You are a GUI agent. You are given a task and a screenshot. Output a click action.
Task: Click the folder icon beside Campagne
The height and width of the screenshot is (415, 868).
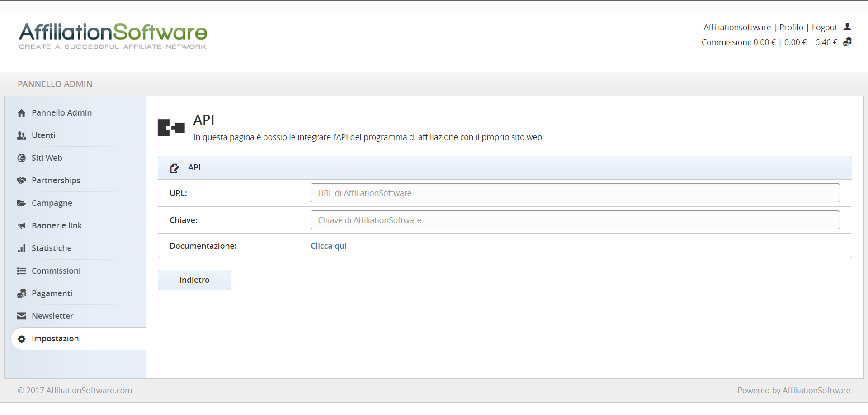tap(21, 203)
